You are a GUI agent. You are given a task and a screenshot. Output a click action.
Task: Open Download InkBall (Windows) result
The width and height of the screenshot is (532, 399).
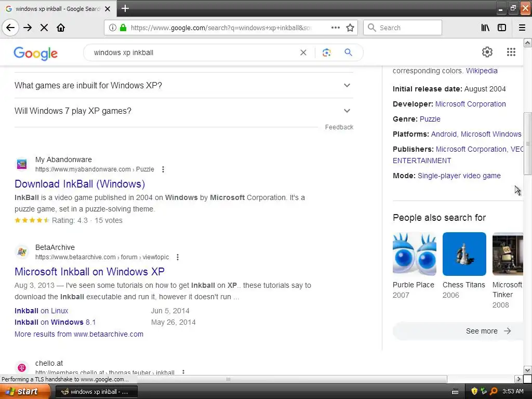[x=79, y=184]
